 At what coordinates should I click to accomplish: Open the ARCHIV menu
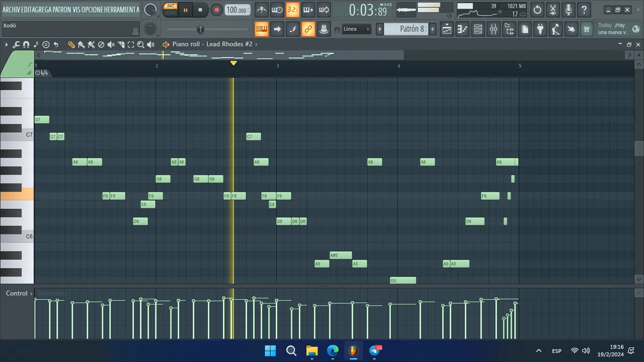(12, 10)
